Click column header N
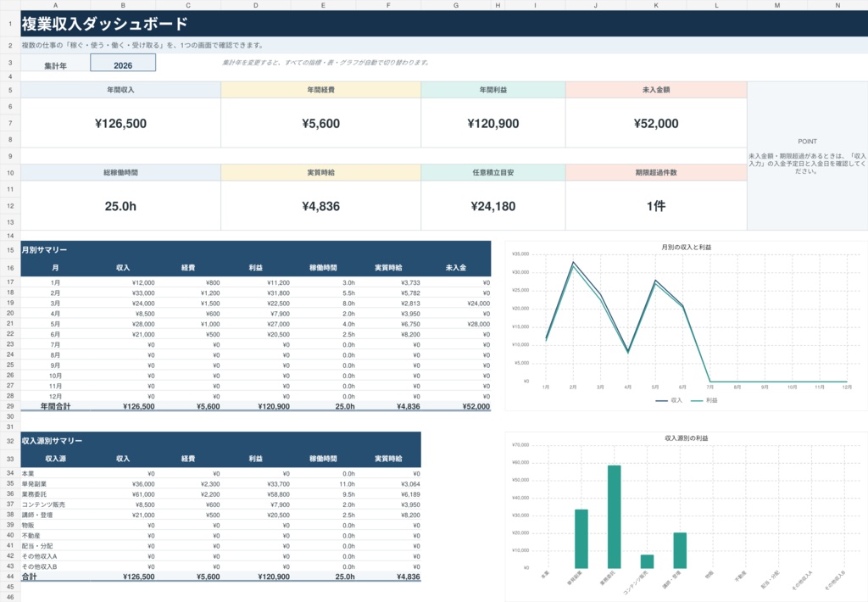Screen dimensions: 868x602 (837, 5)
